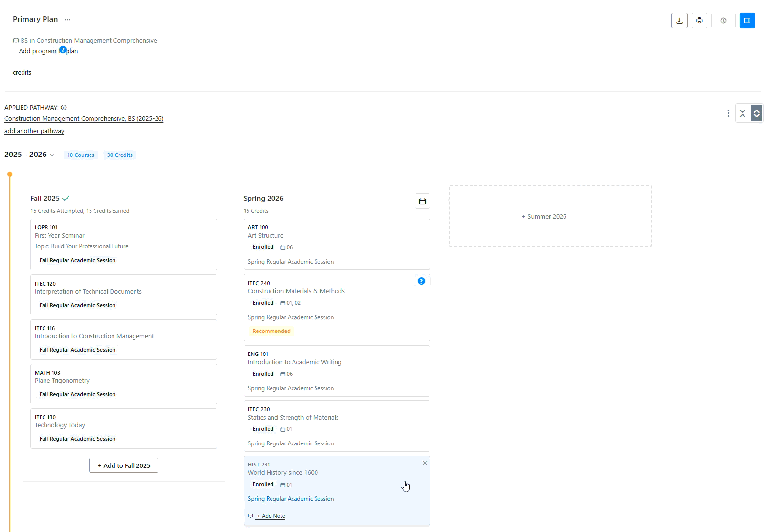Open pathway vertical dots menu

[728, 113]
